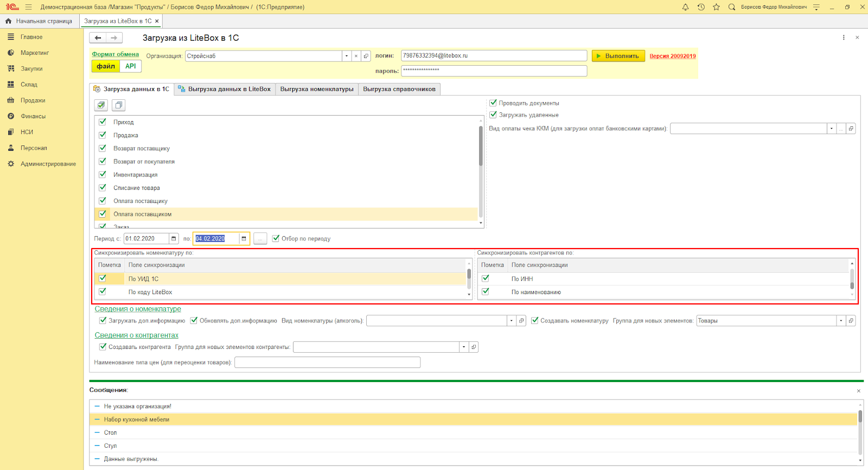Open calendar for period start date
Viewport: 868px width, 470px height.
pos(174,239)
